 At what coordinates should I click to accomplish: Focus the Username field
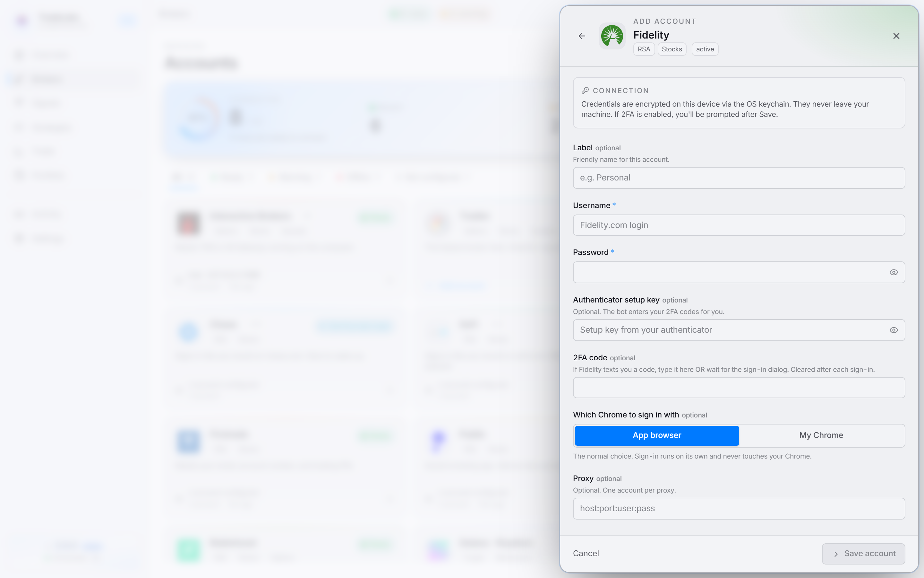point(739,225)
